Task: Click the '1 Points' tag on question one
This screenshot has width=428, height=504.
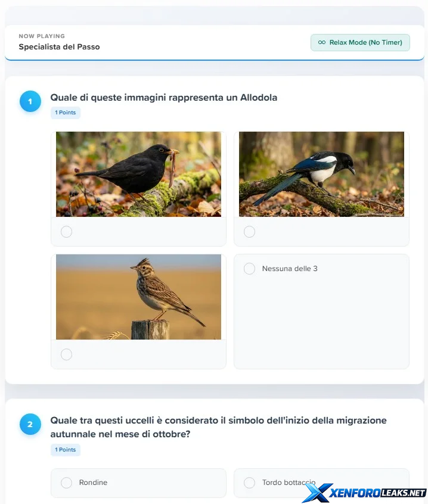Action: (x=66, y=113)
